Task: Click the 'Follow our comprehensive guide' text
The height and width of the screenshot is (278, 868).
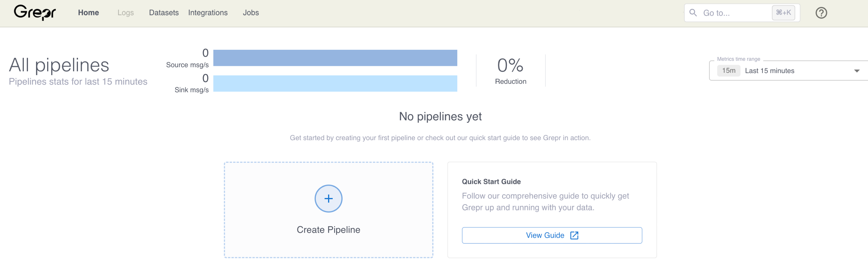Action: pos(545,201)
